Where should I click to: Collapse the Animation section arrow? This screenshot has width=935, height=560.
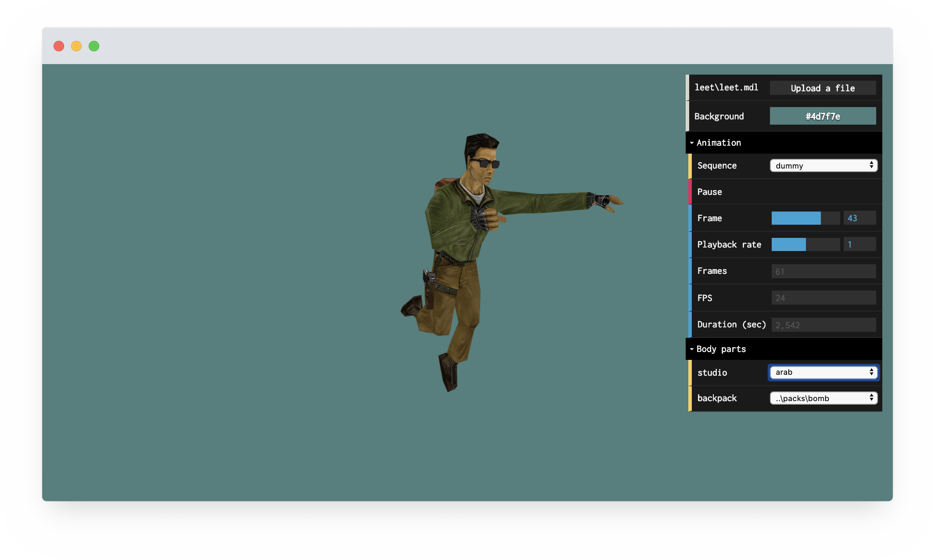[x=692, y=143]
